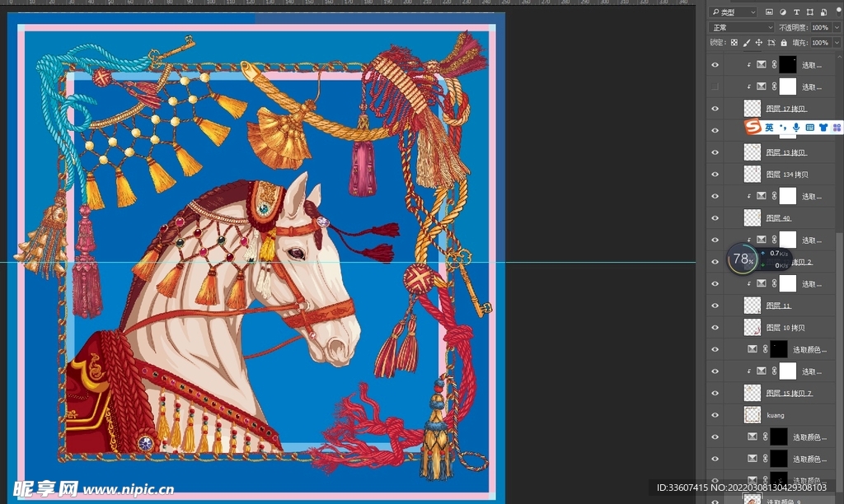Select the kuang layer name
The height and width of the screenshot is (504, 844).
[x=776, y=415]
